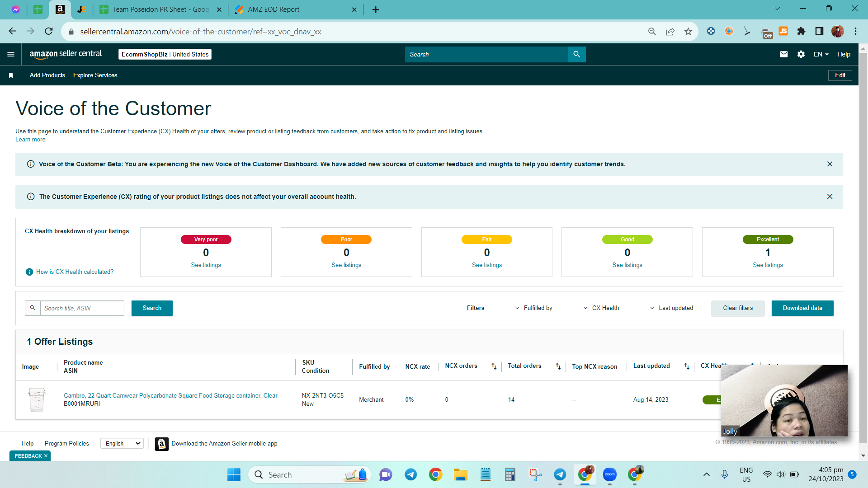See listings under Fair
The width and height of the screenshot is (868, 488).
[487, 265]
